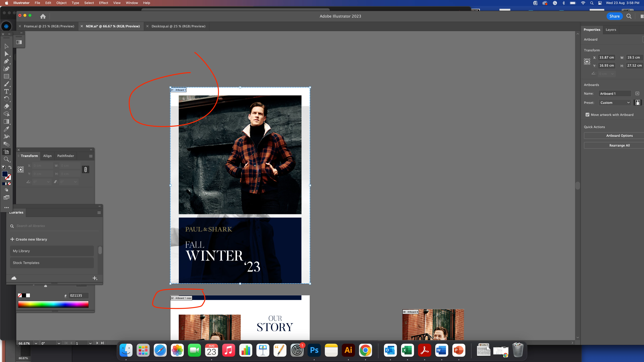Toggle constrain width and height proportions link
The image size is (644, 362).
pyautogui.click(x=86, y=170)
